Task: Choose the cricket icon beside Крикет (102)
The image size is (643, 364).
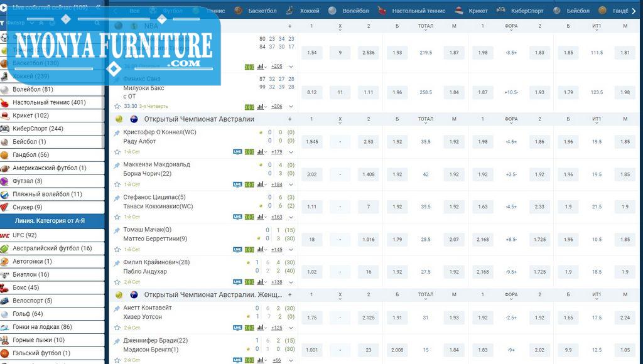Action: [4, 115]
